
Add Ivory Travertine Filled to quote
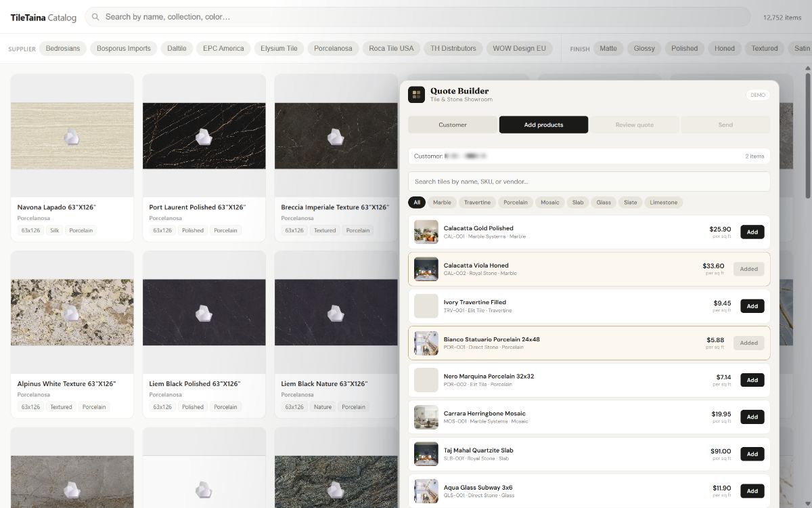(x=752, y=306)
